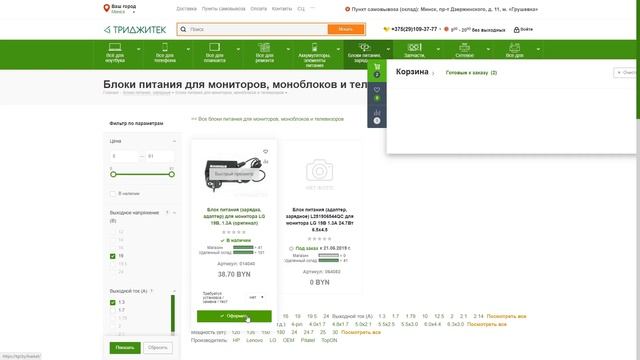Open the Lenovo manufacturer link
This screenshot has height=360, width=640.
(x=254, y=340)
